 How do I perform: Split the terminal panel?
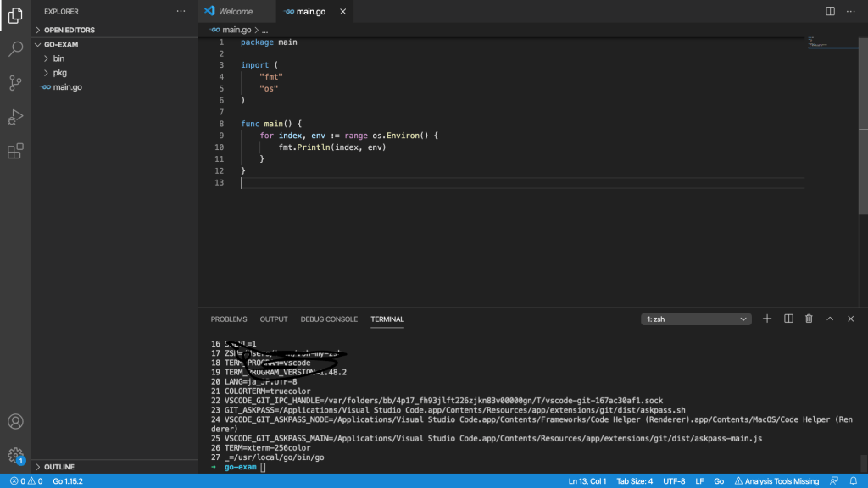[x=788, y=319]
